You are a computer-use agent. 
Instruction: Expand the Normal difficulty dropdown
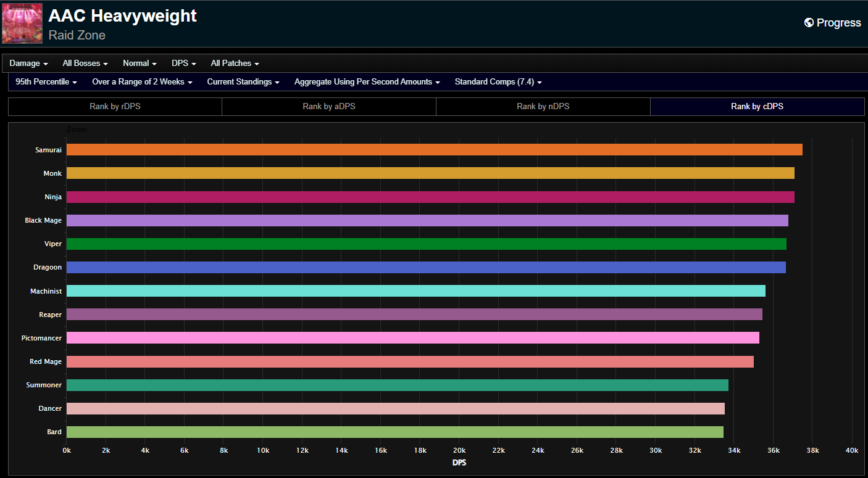(x=140, y=63)
